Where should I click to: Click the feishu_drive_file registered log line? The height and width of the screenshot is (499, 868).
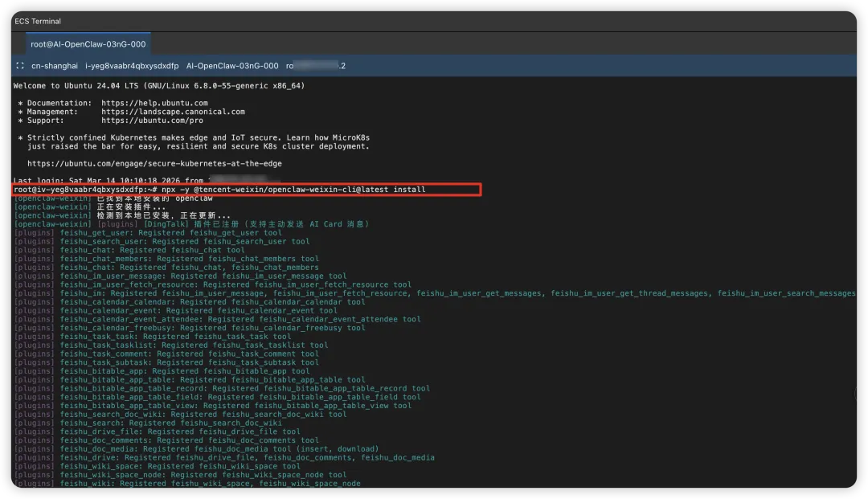tap(157, 432)
